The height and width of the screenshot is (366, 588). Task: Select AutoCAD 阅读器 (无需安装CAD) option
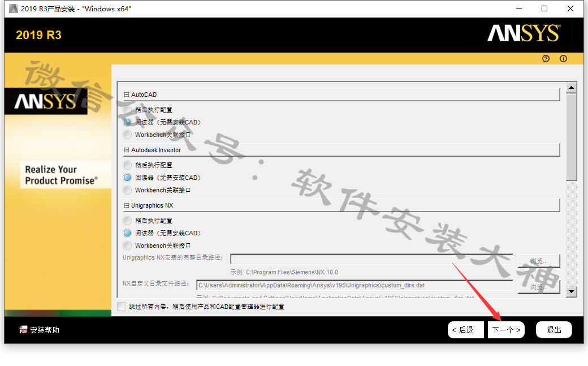pyautogui.click(x=128, y=122)
